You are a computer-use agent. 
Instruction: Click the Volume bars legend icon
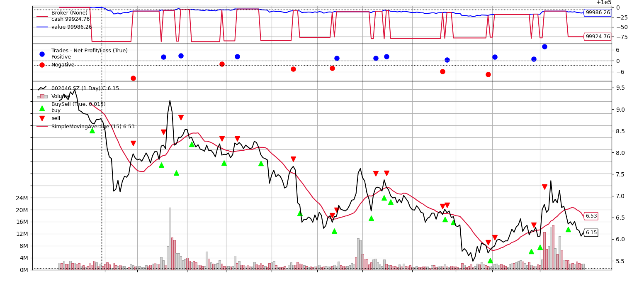42,96
